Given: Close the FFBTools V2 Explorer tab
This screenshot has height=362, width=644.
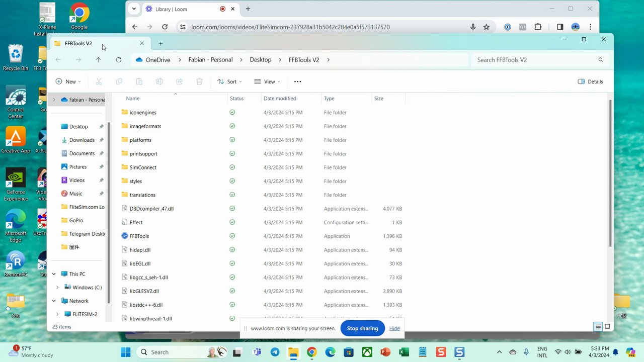Looking at the screenshot, I should 142,43.
